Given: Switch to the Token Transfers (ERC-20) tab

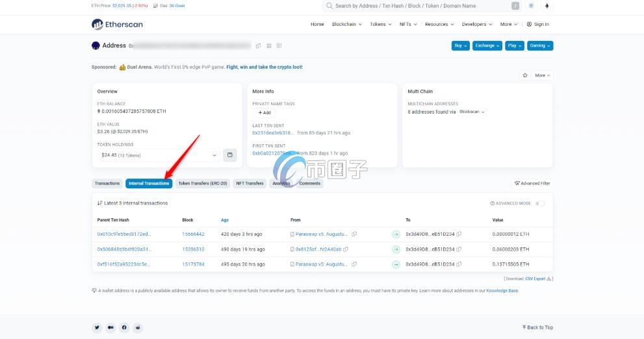Looking at the screenshot, I should click(x=202, y=183).
